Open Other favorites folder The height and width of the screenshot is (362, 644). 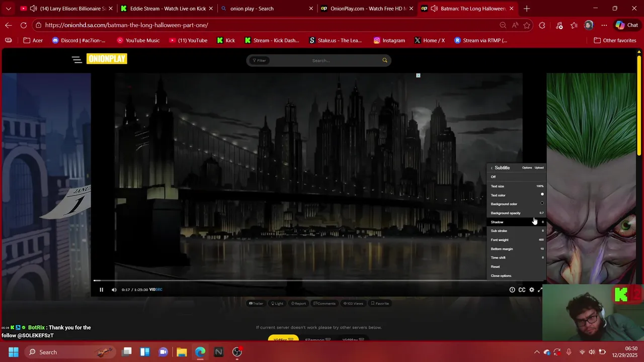(x=615, y=40)
